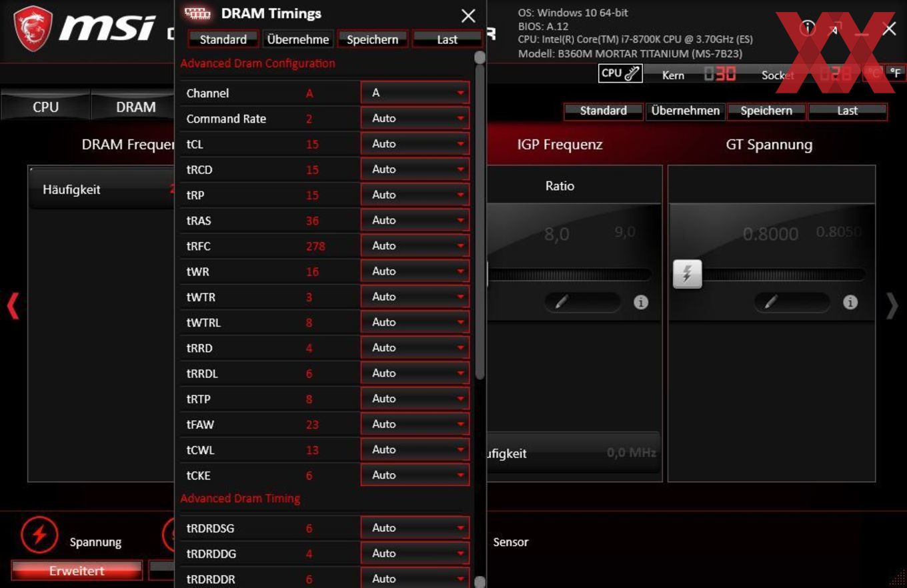Open the tRAS Auto dropdown
This screenshot has height=588, width=907.
pos(415,220)
